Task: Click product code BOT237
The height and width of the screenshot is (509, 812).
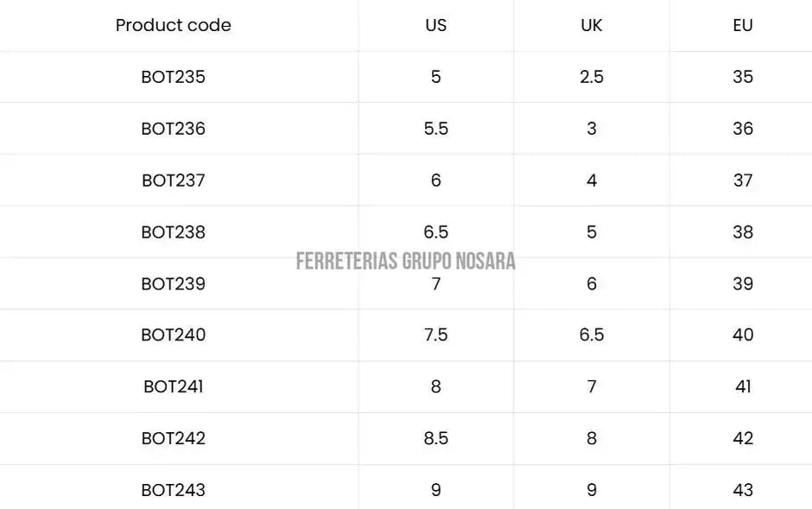Action: pyautogui.click(x=174, y=181)
